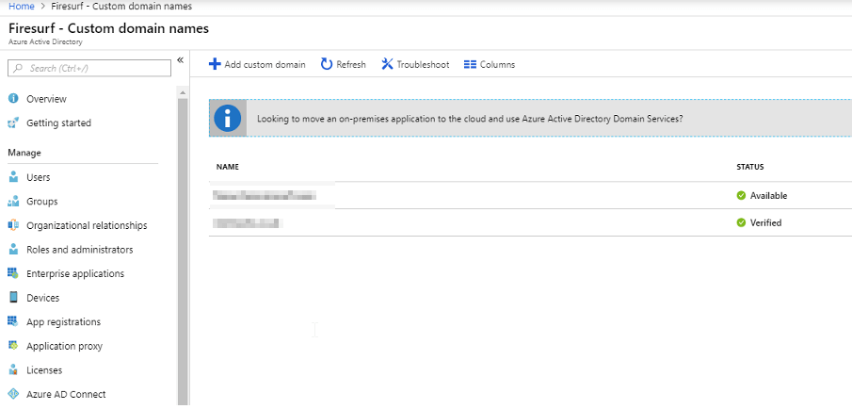The image size is (868, 409).
Task: Focus the Search (Ctrl+/) input field
Action: click(89, 68)
